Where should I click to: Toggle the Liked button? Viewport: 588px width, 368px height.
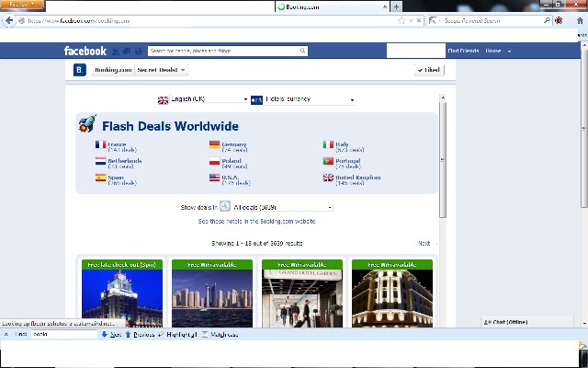point(429,70)
